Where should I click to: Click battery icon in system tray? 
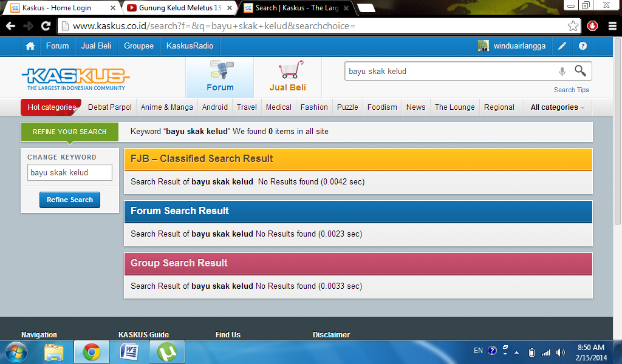532,352
